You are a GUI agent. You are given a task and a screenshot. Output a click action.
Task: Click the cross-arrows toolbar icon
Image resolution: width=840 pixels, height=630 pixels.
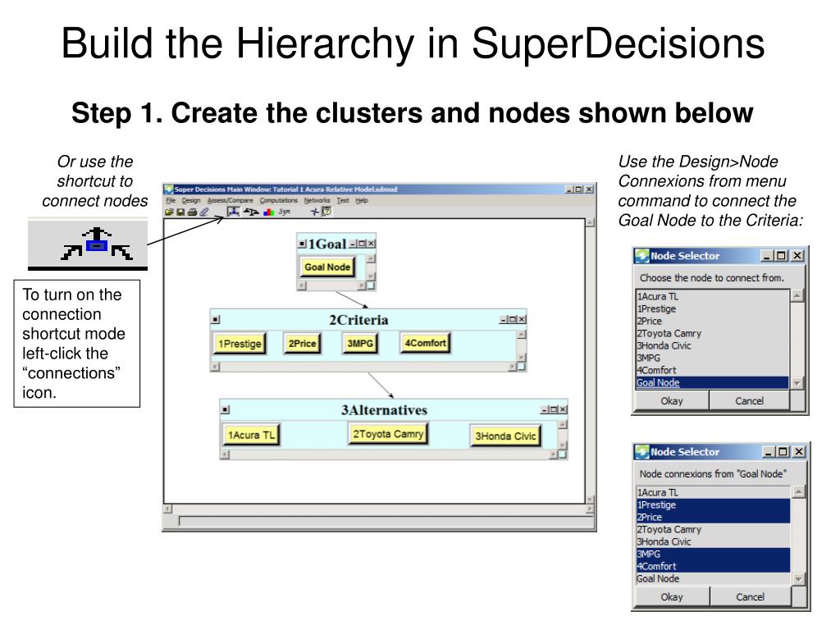(314, 212)
